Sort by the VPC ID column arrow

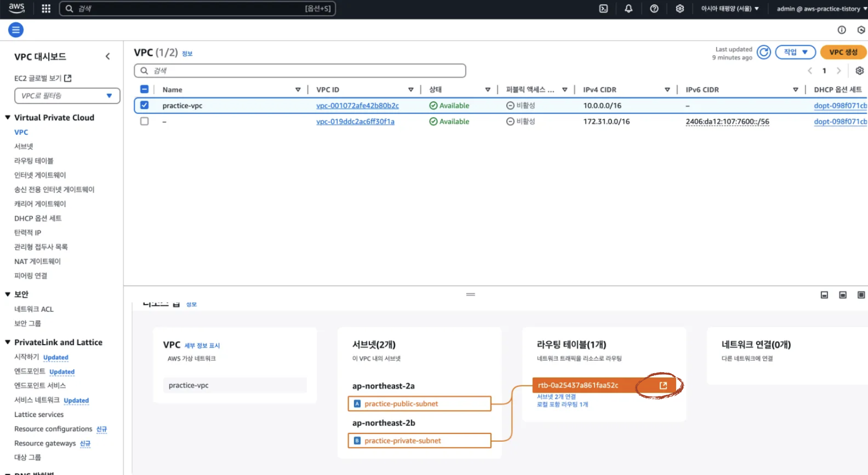tap(411, 89)
